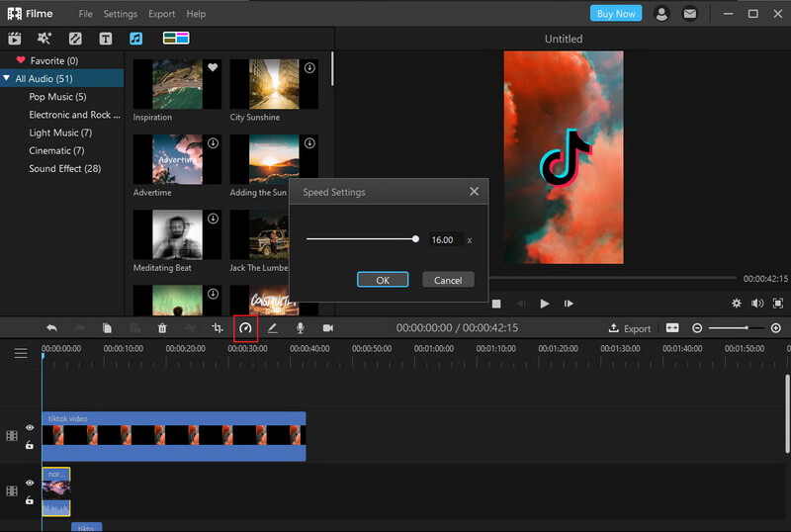This screenshot has width=791, height=532.
Task: Open the preview settings gear icon
Action: pos(737,304)
